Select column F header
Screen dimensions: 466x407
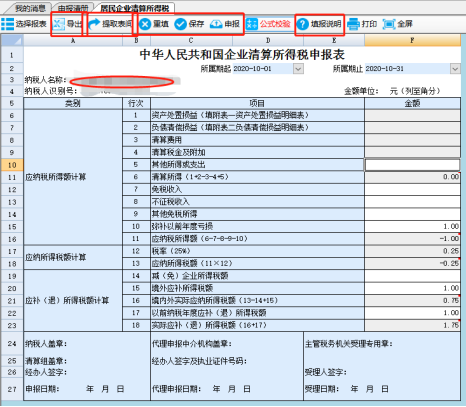pyautogui.click(x=412, y=40)
